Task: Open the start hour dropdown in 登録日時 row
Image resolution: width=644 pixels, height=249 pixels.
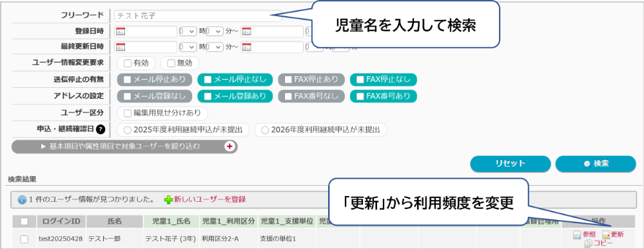Action: click(x=188, y=31)
